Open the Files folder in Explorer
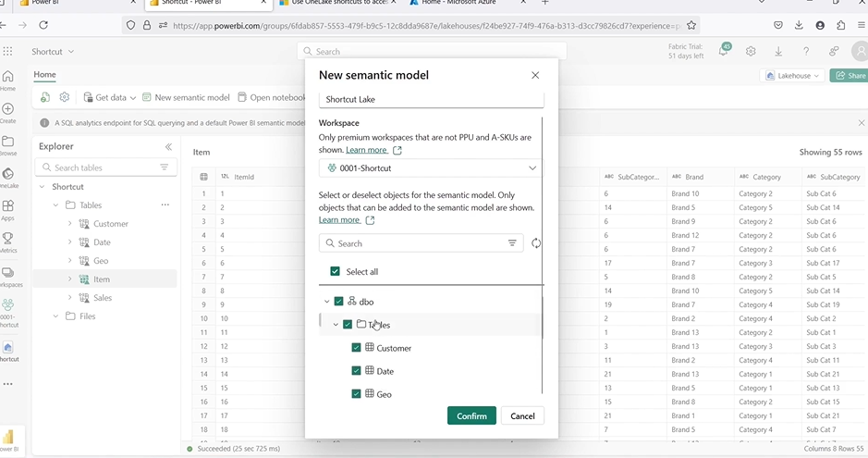The height and width of the screenshot is (458, 868). [x=87, y=316]
